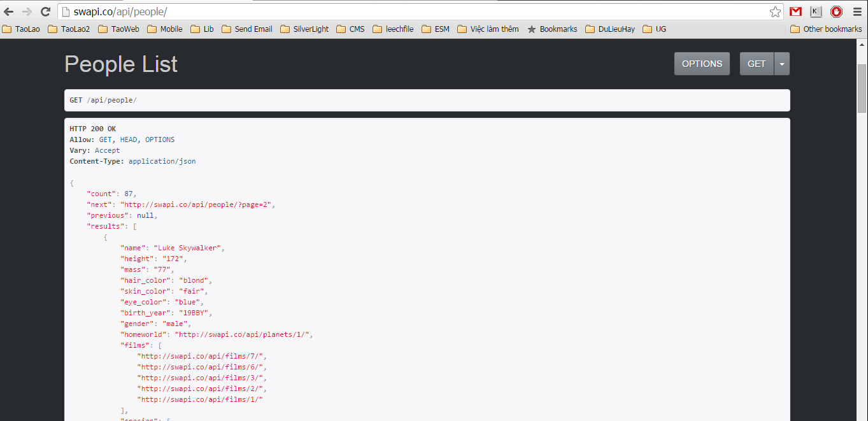Open the homeworld planets/1 link
Image resolution: width=868 pixels, height=421 pixels.
click(x=243, y=334)
